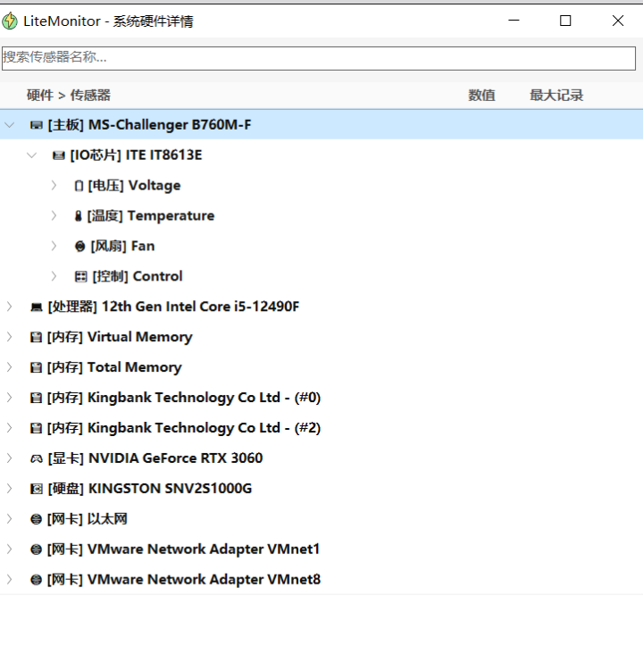Click the disk icon beside KINGSTON SNV2S1000G
This screenshot has height=672, width=643.
coord(37,489)
